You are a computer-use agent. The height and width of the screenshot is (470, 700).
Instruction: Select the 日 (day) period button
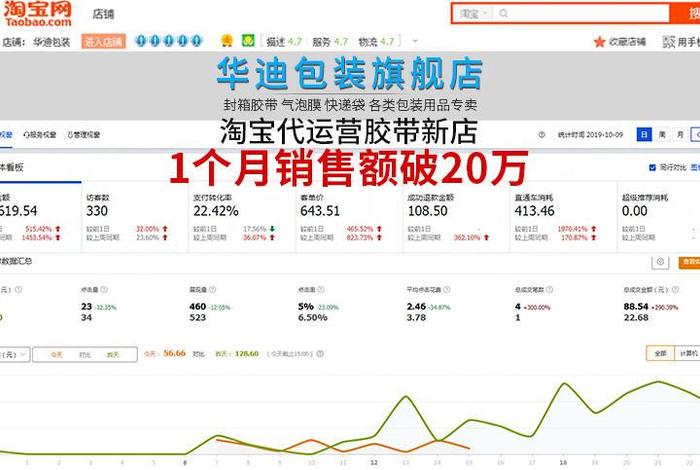[644, 134]
